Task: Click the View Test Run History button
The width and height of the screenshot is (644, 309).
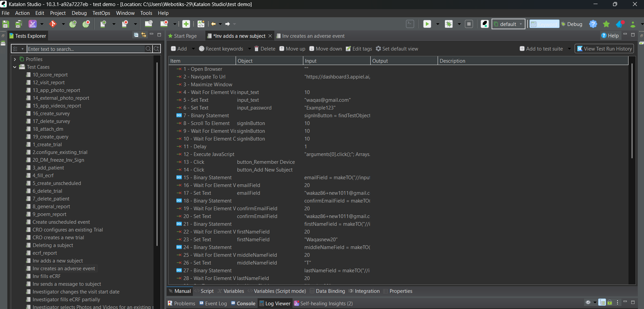Action: [604, 49]
